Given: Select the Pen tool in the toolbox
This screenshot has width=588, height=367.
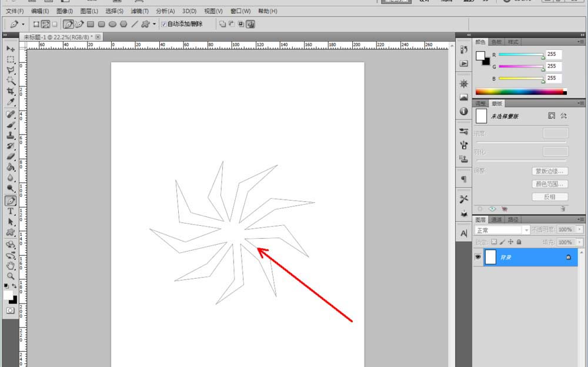Looking at the screenshot, I should click(11, 201).
